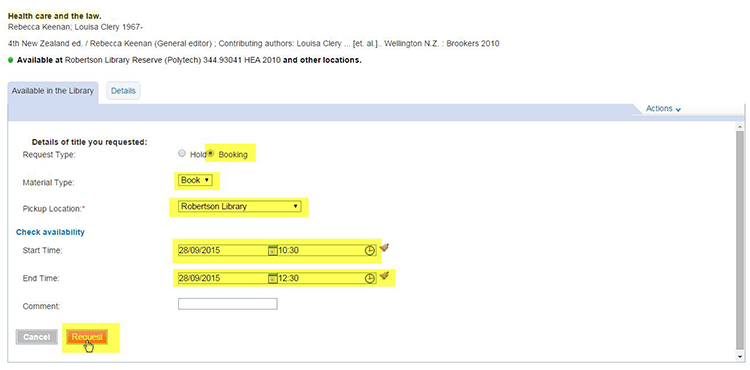Switch to Available in the Library tab
Screen dimensions: 750x370
tap(53, 91)
